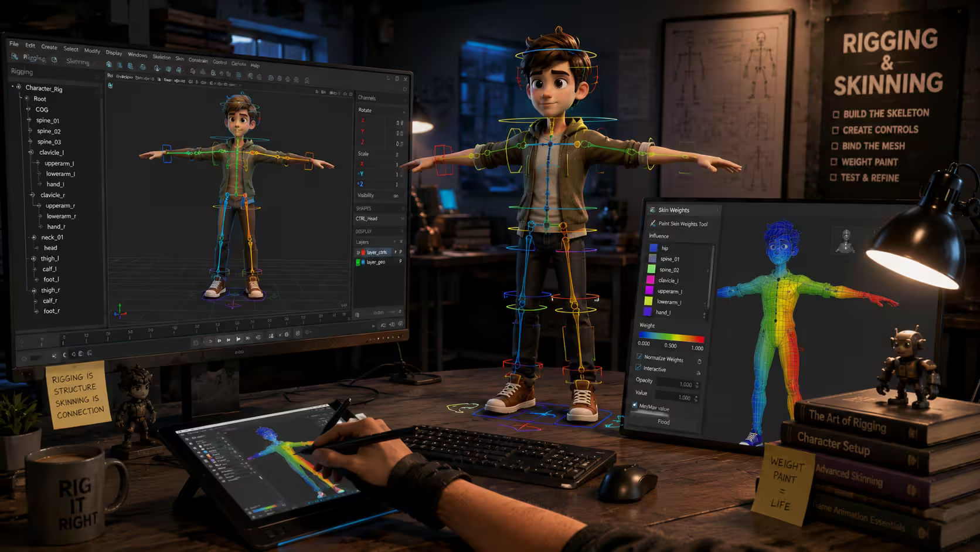Select the Paint Skin Weights Tool brush icon

point(652,223)
